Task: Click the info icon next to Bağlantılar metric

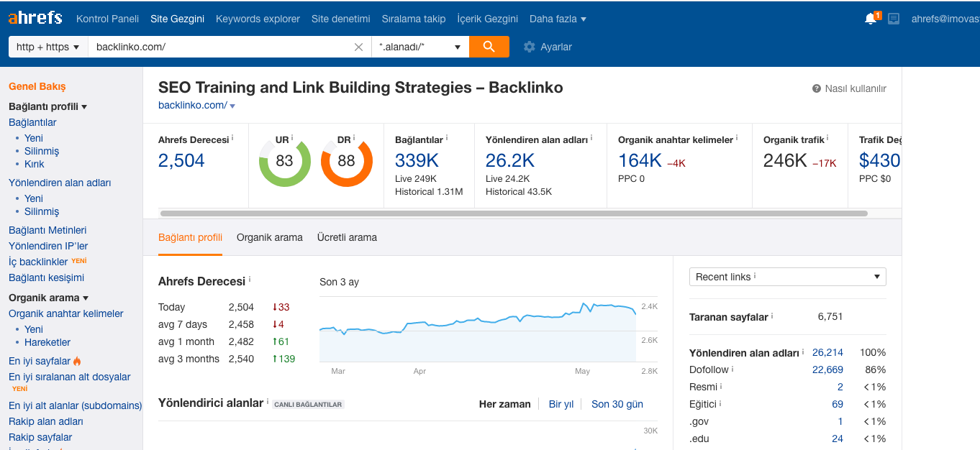Action: (x=447, y=137)
